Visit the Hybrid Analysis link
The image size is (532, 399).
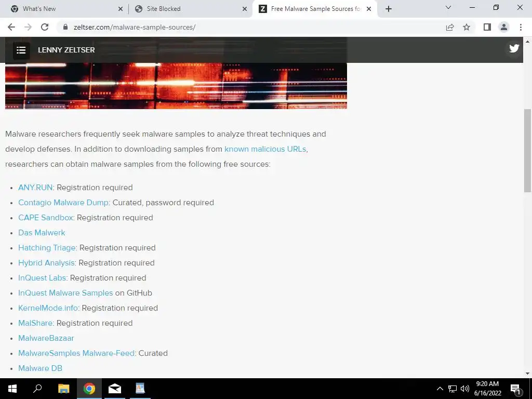click(x=46, y=262)
